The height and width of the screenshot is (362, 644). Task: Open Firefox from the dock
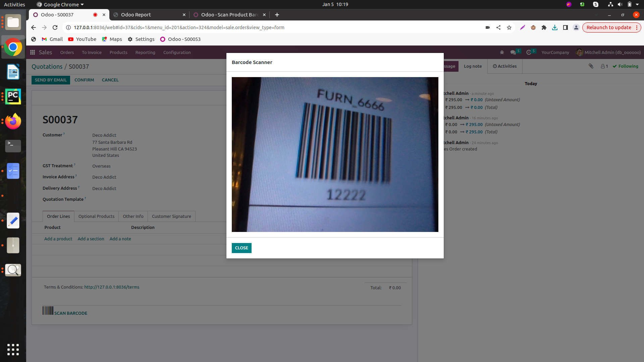13,121
